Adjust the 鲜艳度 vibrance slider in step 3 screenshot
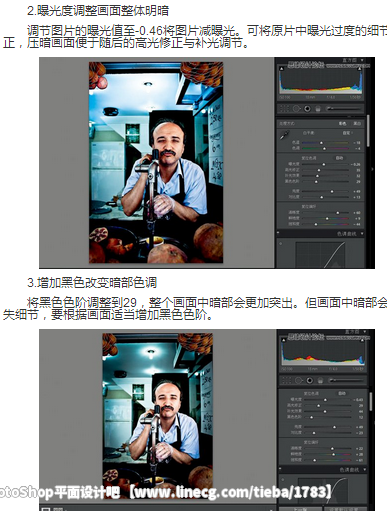Screen dimensions: 387x511 (x=328, y=454)
